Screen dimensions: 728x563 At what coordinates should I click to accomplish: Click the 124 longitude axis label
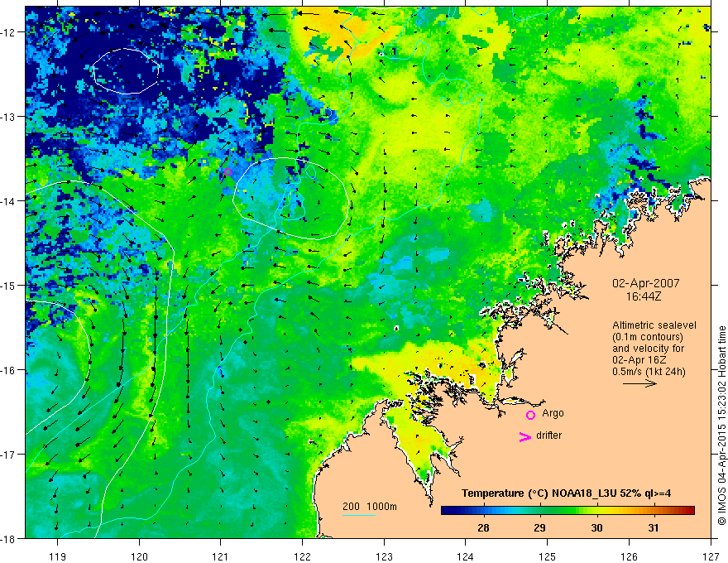(x=466, y=556)
